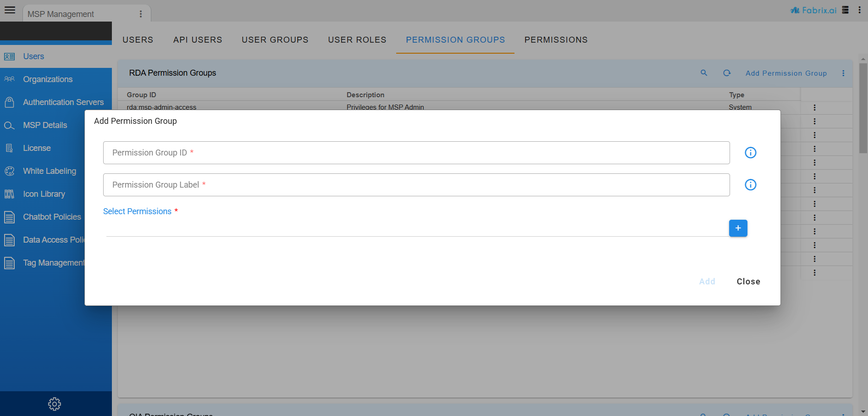Click the search icon in RDA Permission Groups
This screenshot has height=416, width=868.
point(704,73)
